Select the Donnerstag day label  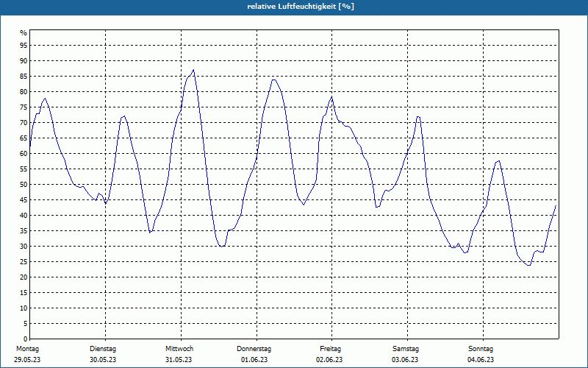[254, 349]
